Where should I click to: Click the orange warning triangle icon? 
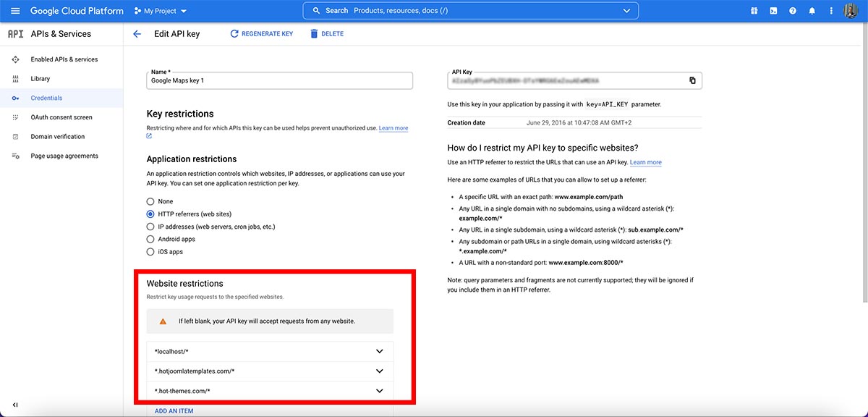click(x=163, y=321)
